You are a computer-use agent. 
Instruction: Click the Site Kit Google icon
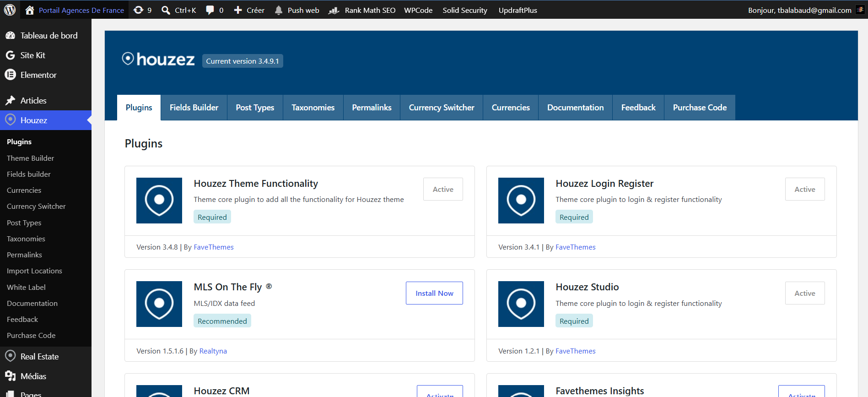tap(10, 55)
